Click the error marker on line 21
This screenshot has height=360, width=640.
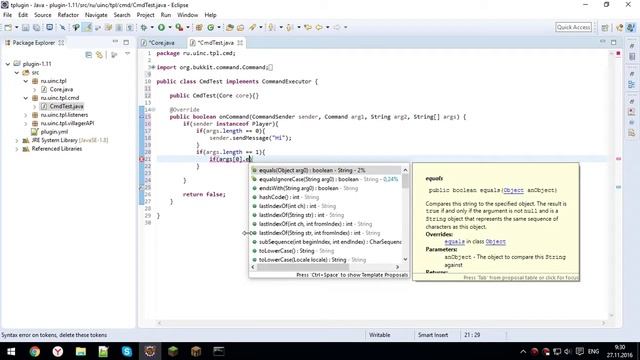click(142, 159)
